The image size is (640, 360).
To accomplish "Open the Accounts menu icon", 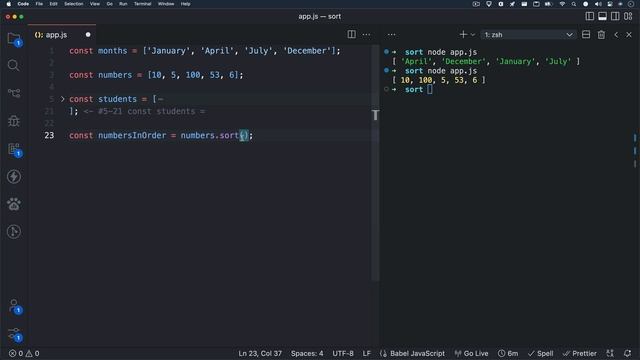I will point(14,306).
